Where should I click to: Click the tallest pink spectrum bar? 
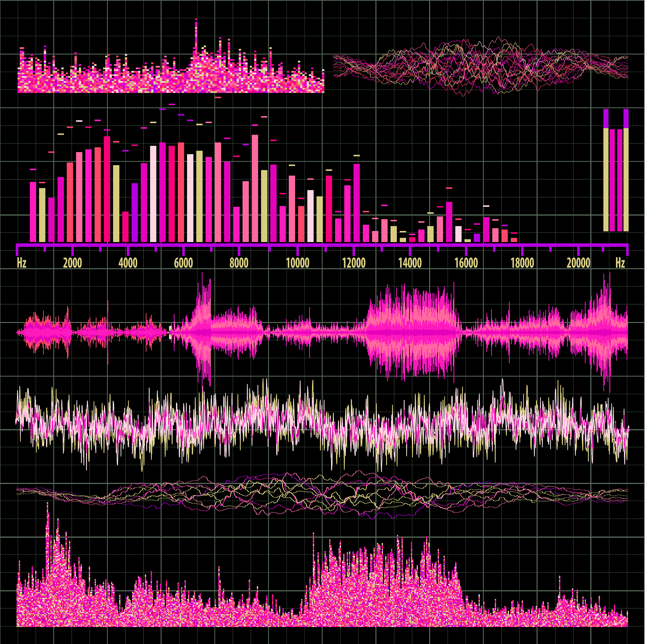pyautogui.click(x=255, y=189)
